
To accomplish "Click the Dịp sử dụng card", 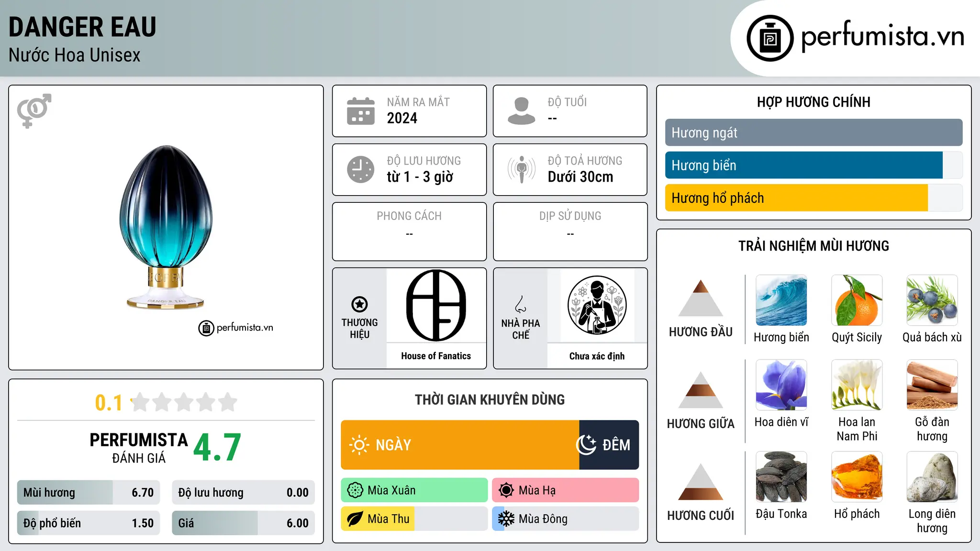I will [570, 231].
